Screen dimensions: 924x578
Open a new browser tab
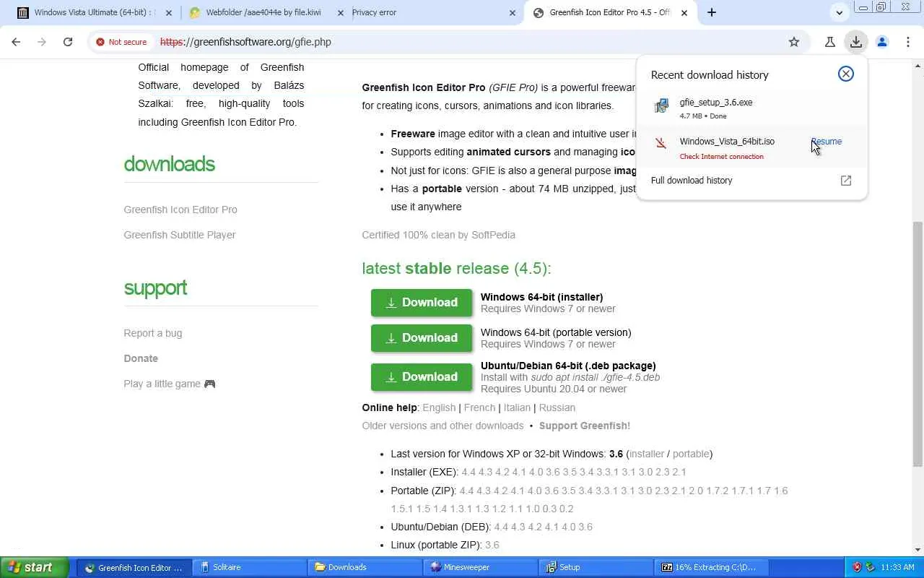coord(712,12)
